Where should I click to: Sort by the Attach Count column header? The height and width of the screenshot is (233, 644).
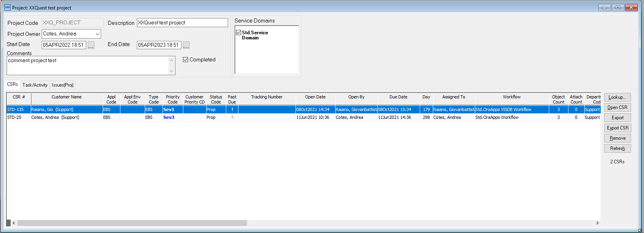click(576, 99)
